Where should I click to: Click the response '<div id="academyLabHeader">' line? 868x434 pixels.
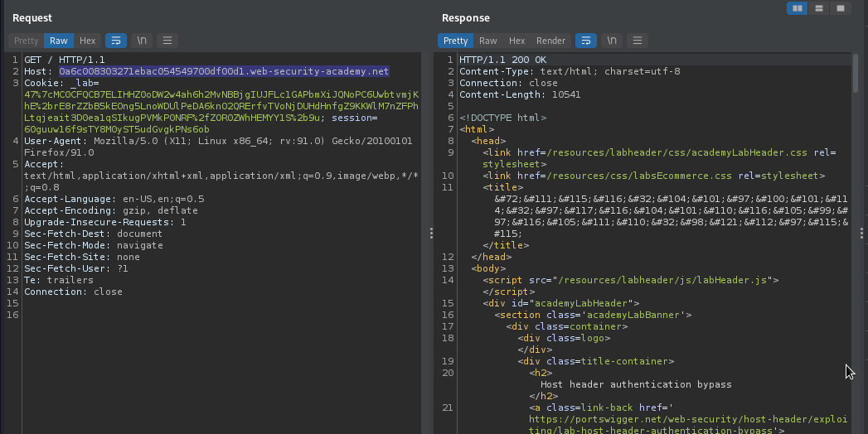[x=560, y=303]
